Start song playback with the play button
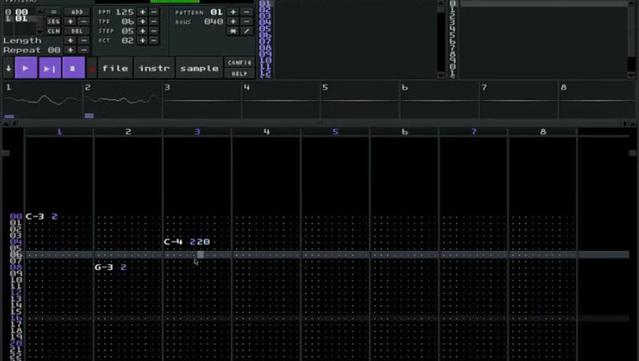 (26, 68)
